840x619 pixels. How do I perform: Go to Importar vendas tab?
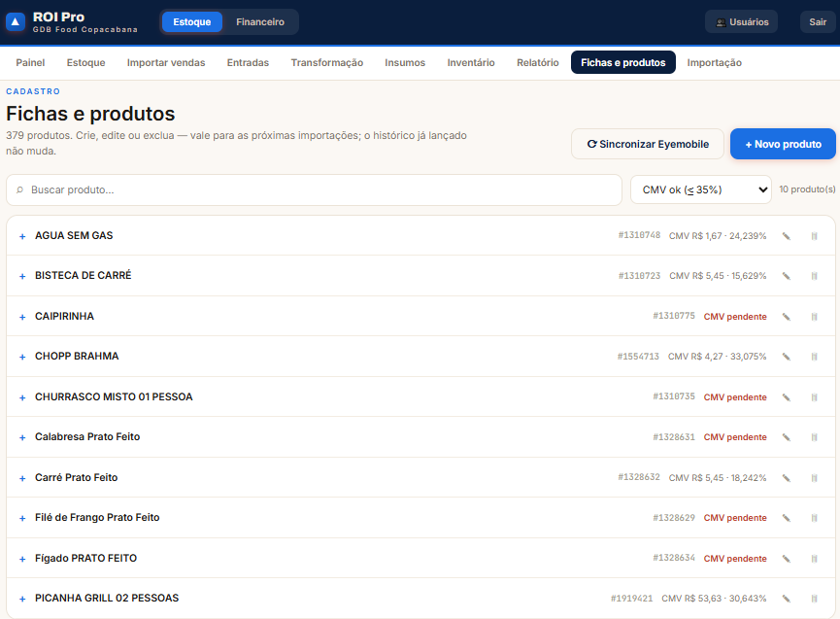(x=166, y=63)
